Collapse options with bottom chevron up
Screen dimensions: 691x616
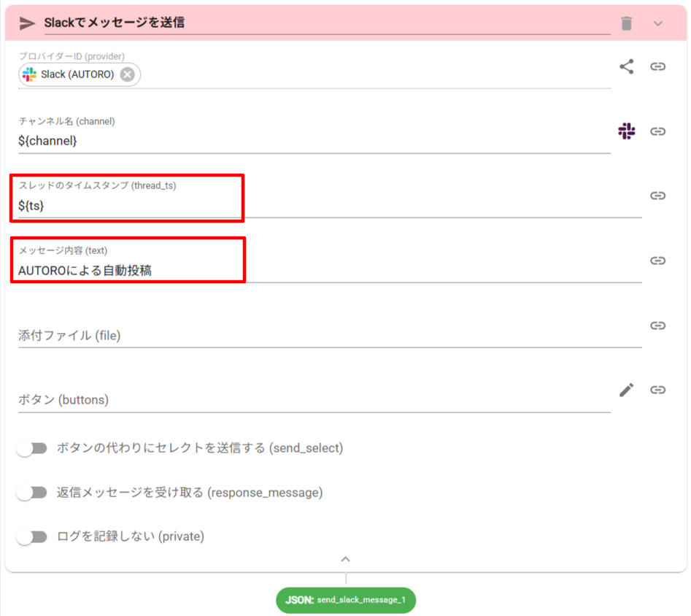[346, 559]
